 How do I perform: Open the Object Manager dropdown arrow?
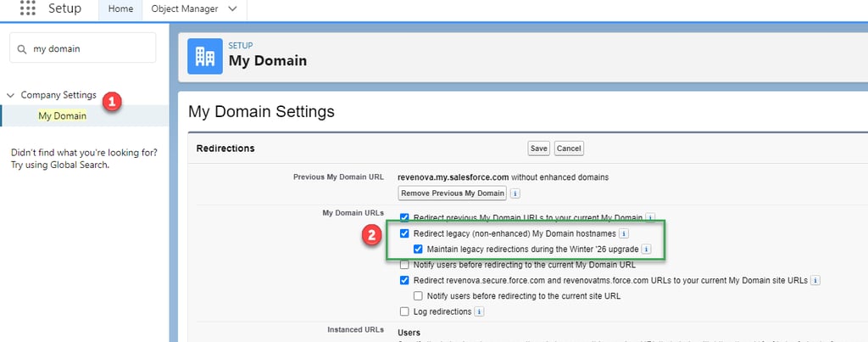point(232,8)
